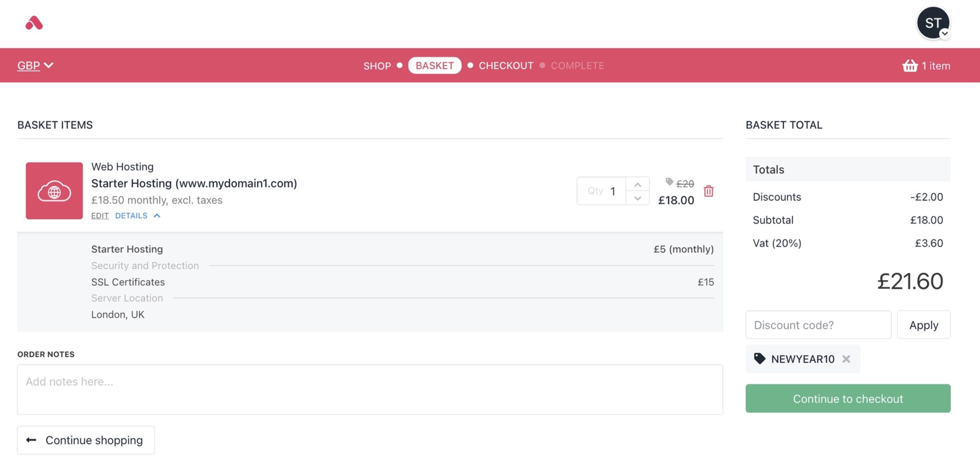Click the Subtotal label
The width and height of the screenshot is (980, 466).
[x=773, y=220]
